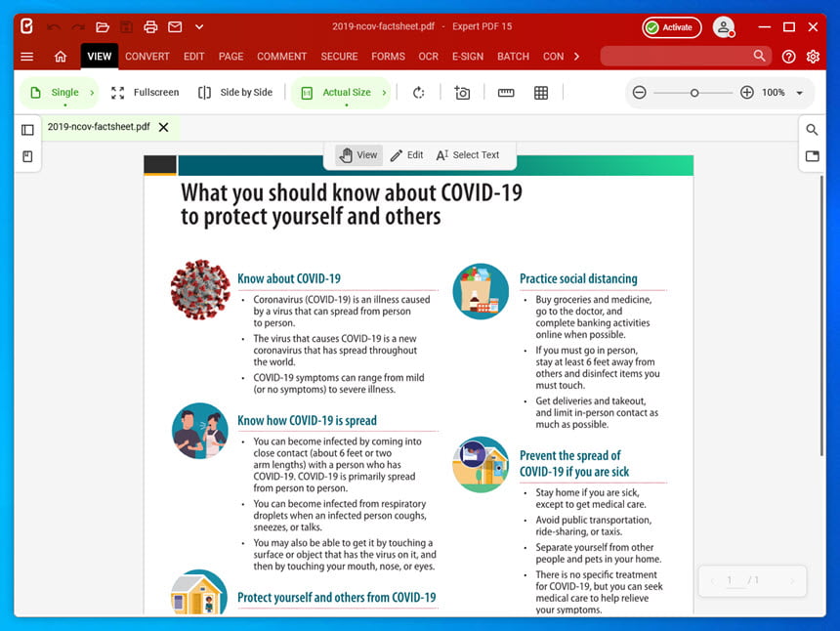Go to next page arrow
This screenshot has width=840, height=631.
click(x=792, y=580)
